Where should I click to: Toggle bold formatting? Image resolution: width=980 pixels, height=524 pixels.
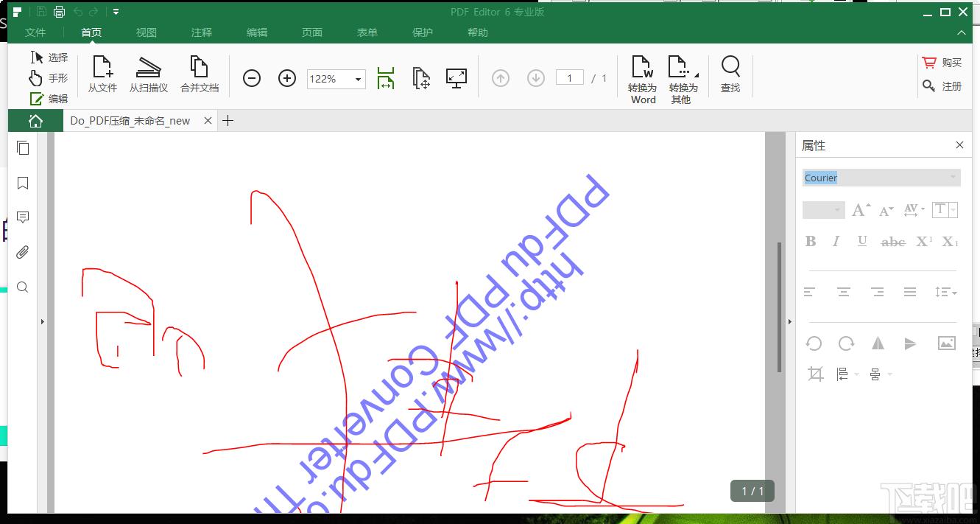(811, 241)
